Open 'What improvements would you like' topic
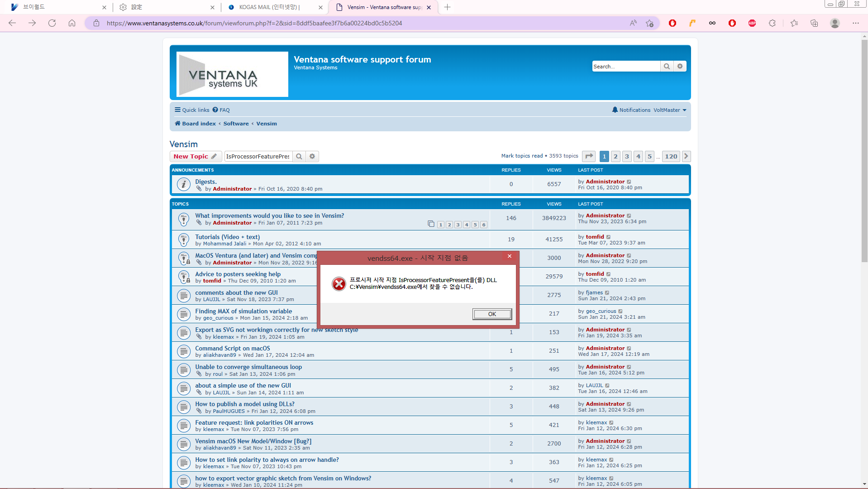Viewport: 868px width, 489px height. [x=269, y=216]
